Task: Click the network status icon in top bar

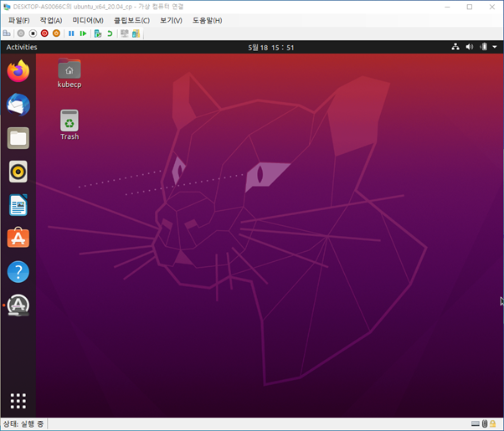Action: click(455, 47)
